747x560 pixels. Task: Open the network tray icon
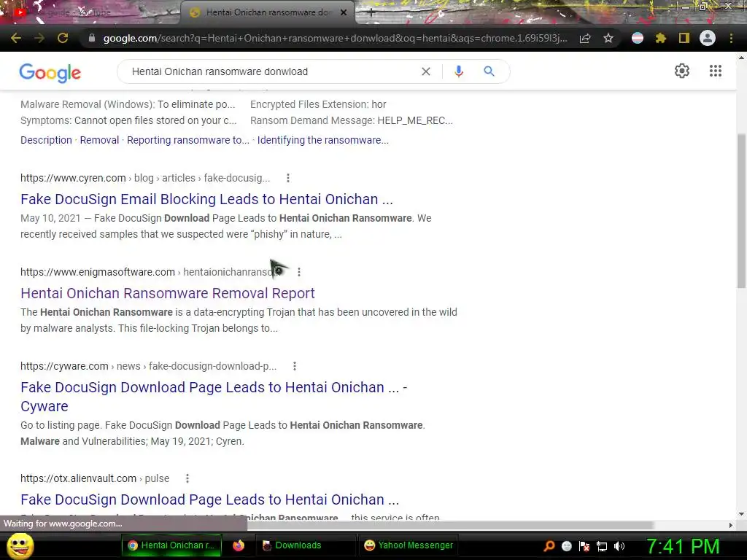(602, 546)
